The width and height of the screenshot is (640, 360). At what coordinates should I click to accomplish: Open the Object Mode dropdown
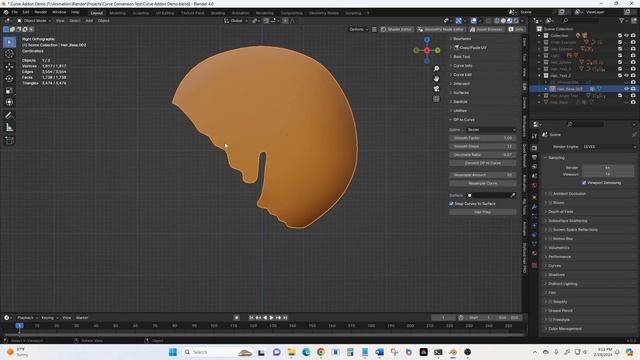(34, 21)
